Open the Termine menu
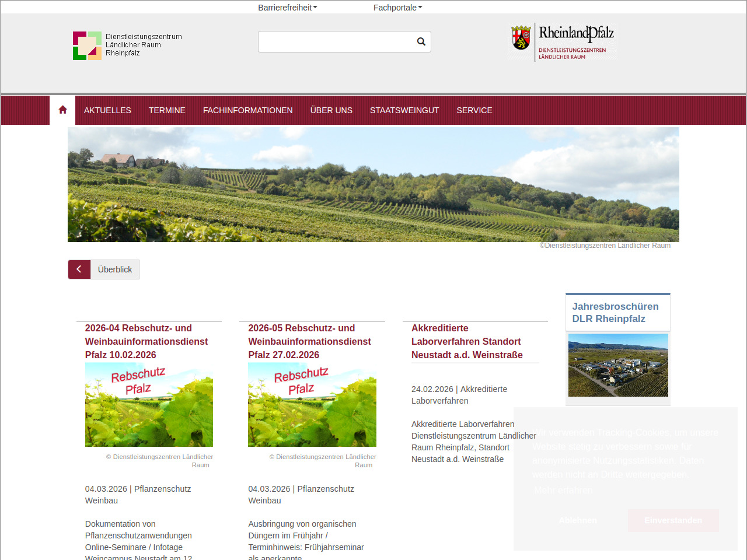747x560 pixels. pyautogui.click(x=167, y=110)
